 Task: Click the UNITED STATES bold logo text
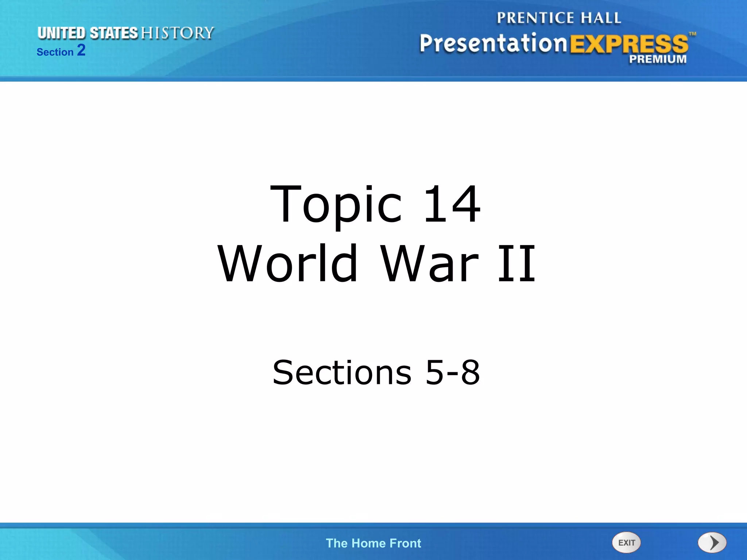click(x=88, y=33)
